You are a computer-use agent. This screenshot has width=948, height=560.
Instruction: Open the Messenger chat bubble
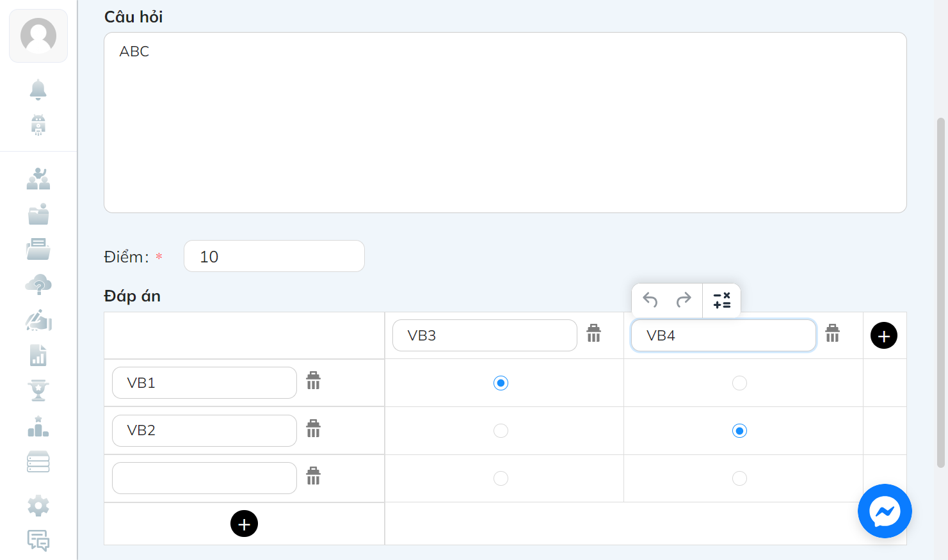(x=885, y=511)
